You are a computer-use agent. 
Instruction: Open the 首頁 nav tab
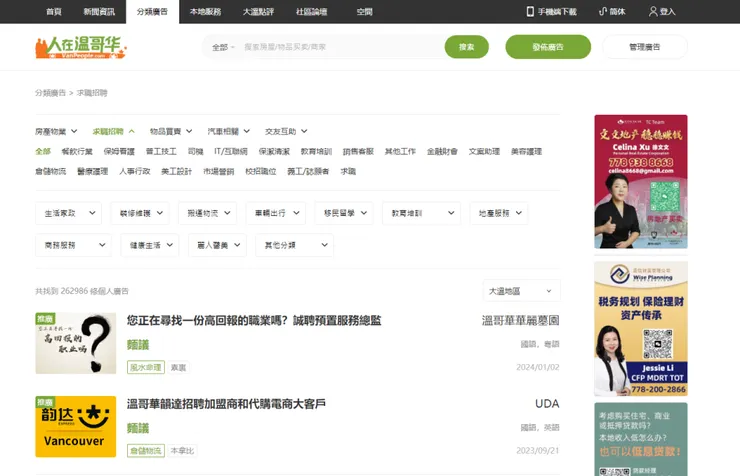coord(54,12)
